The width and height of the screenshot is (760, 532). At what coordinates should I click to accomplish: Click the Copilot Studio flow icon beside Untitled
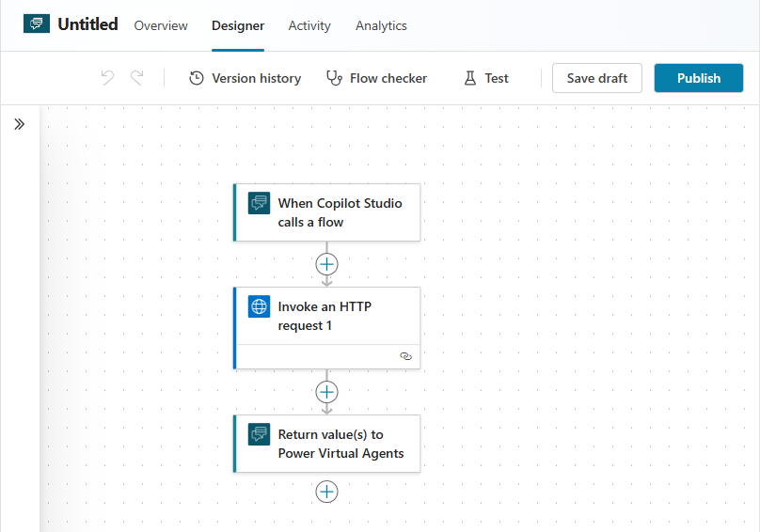(37, 23)
